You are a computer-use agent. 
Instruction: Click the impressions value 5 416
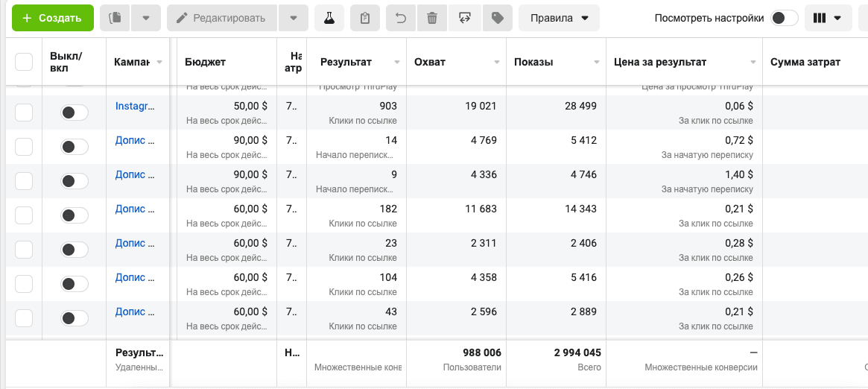tap(583, 277)
